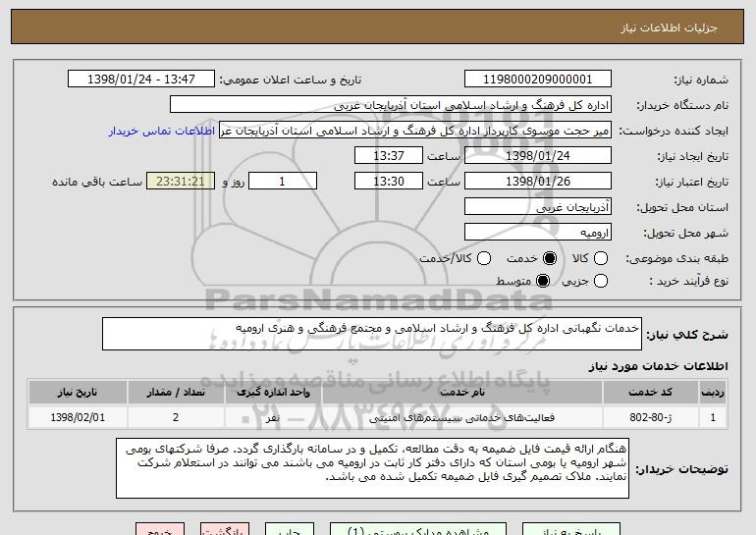Click the unit cell نفر
756x535 pixels.
click(x=273, y=417)
